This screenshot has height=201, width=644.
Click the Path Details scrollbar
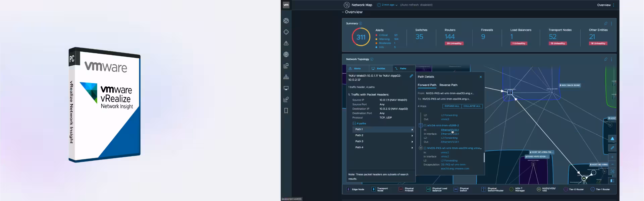point(484,157)
